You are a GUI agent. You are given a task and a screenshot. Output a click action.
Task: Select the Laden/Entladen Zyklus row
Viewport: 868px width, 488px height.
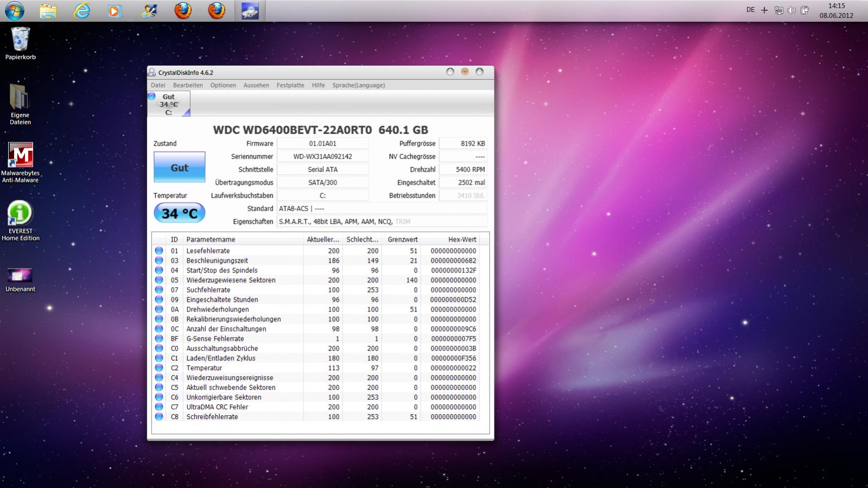(x=316, y=358)
